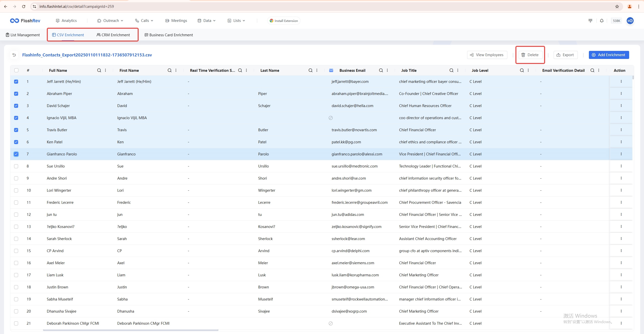The width and height of the screenshot is (644, 334).
Task: Reload the page with refresh icon
Action: (24, 7)
